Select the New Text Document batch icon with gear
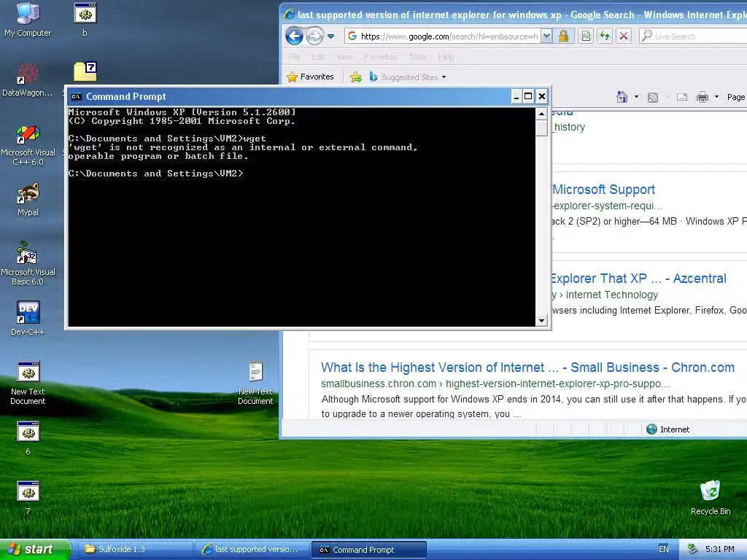Screen dimensions: 747x560 click(x=28, y=384)
